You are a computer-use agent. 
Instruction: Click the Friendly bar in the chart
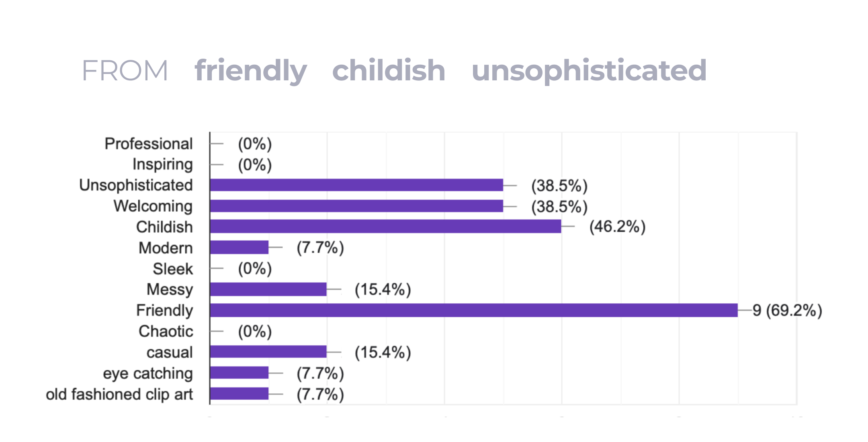[x=473, y=310]
